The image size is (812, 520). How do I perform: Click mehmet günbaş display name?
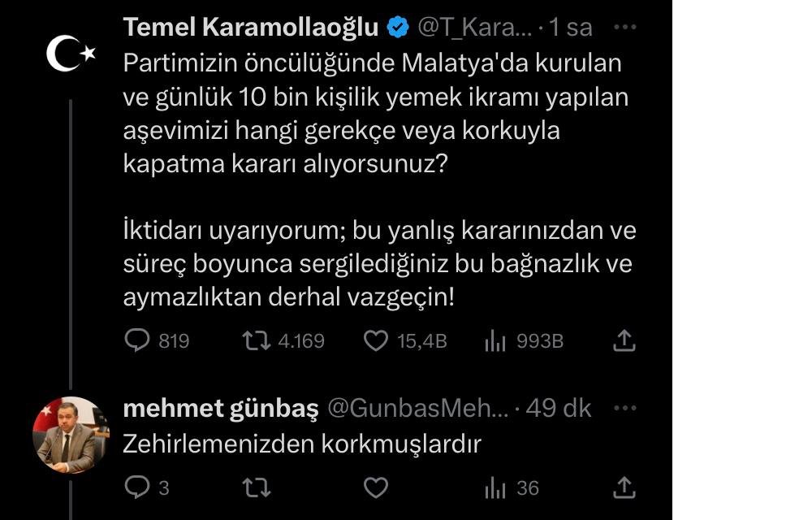tap(220, 408)
